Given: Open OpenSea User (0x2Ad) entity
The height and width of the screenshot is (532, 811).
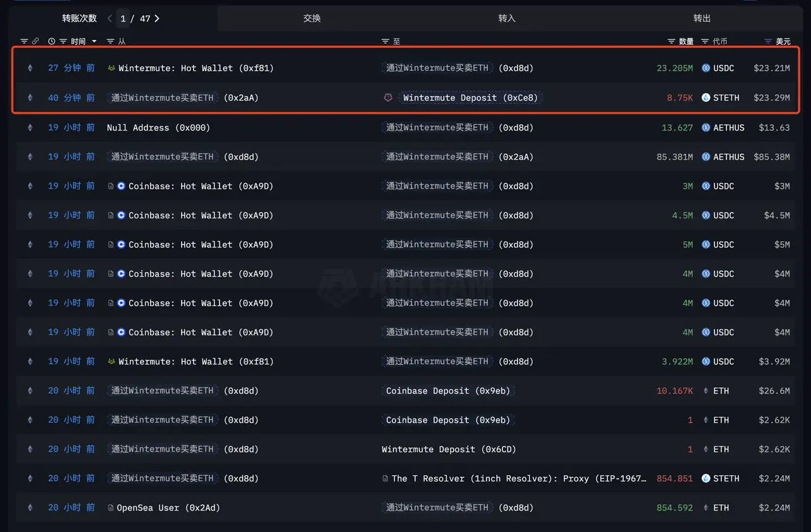Looking at the screenshot, I should [x=168, y=508].
